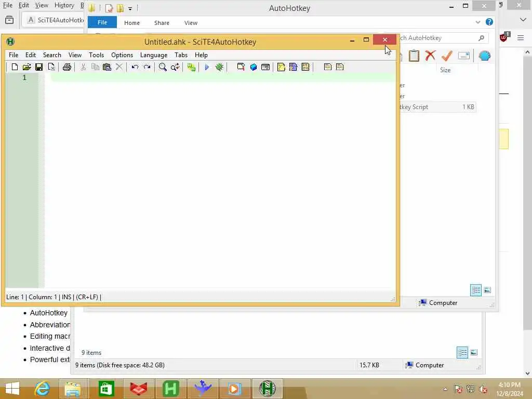Click Explorer's rename icon
This screenshot has height=399, width=532.
463,56
